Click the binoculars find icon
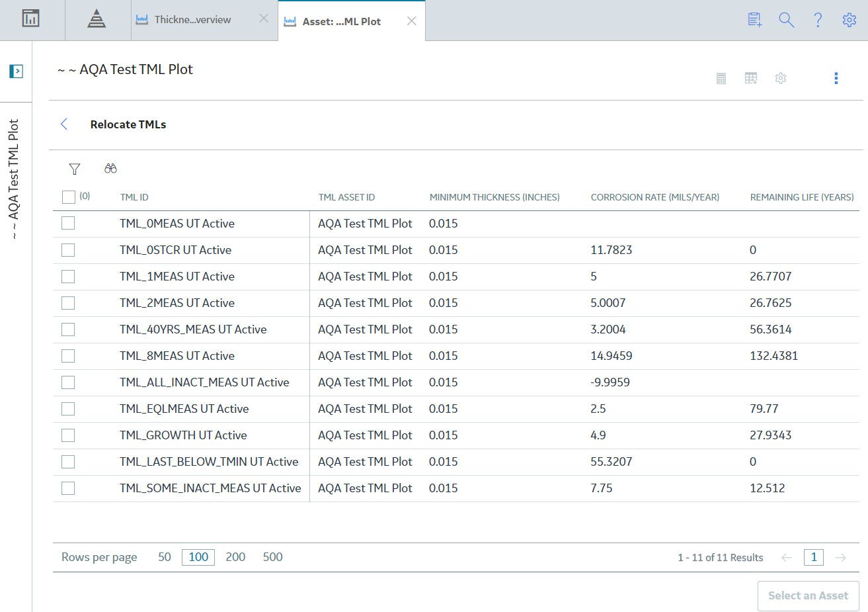 [x=110, y=169]
